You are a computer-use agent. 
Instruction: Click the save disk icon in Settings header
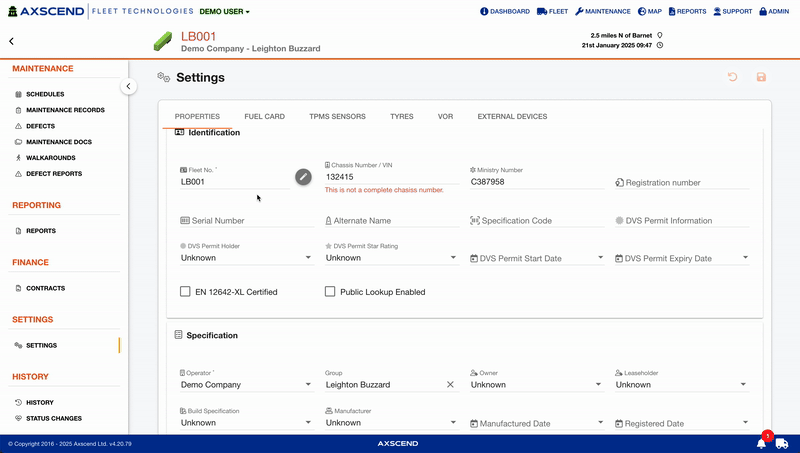pyautogui.click(x=761, y=77)
